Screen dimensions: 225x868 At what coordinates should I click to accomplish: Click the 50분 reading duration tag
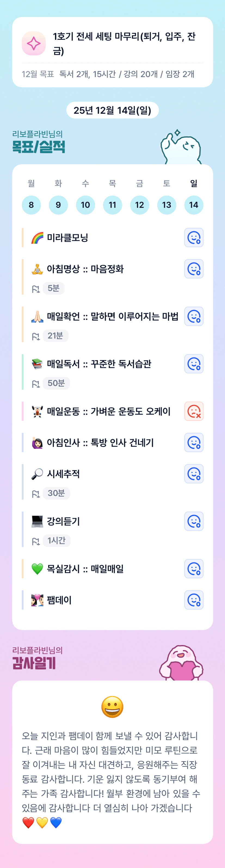(x=56, y=383)
